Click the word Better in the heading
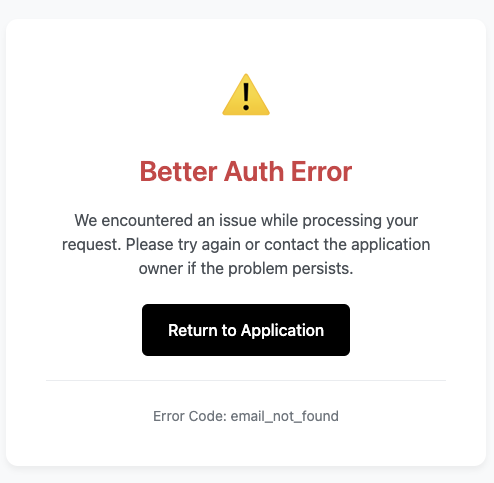The width and height of the screenshot is (494, 483). click(179, 172)
